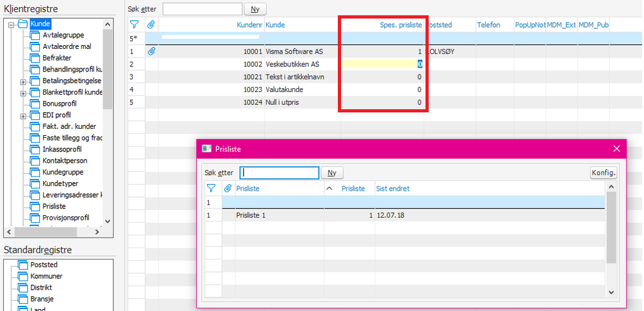
Task: Click the Befrakter folder icon
Action: [x=35, y=58]
